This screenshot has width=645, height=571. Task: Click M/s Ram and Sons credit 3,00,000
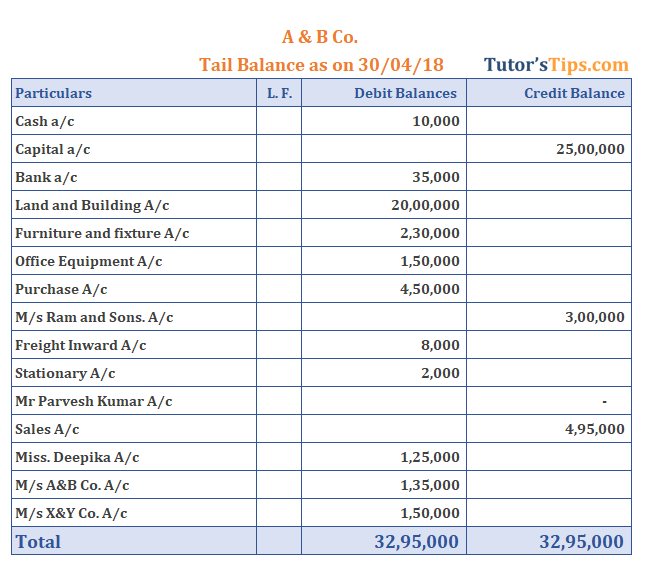595,317
